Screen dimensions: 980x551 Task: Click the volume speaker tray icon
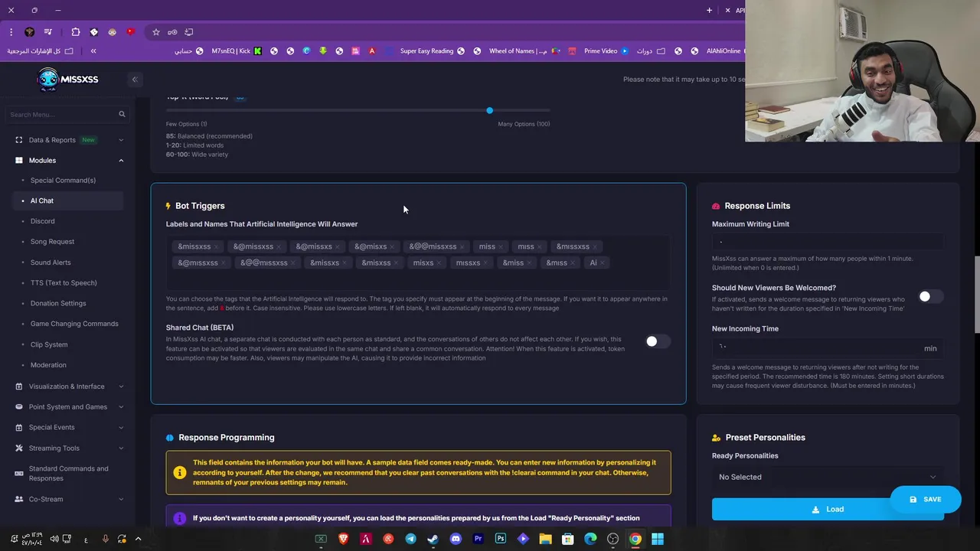click(x=54, y=539)
